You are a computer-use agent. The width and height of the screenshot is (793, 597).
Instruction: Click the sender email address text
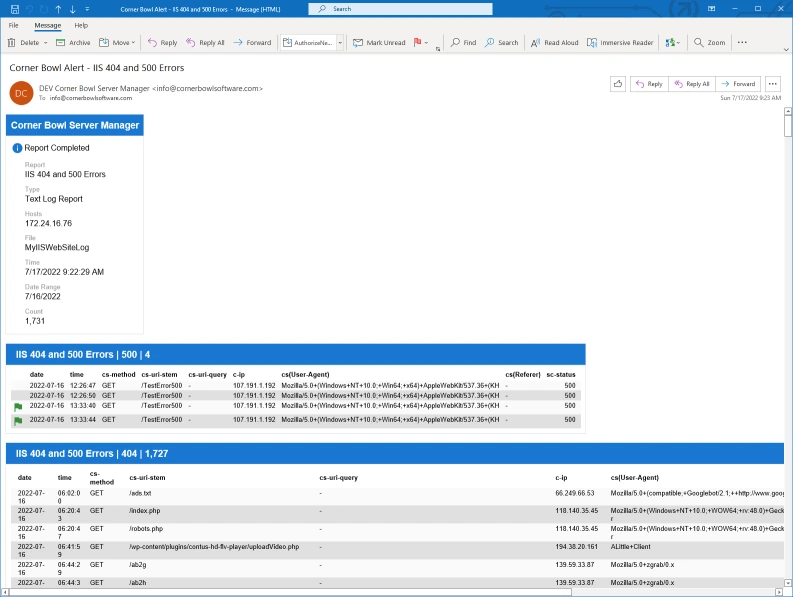(x=207, y=88)
